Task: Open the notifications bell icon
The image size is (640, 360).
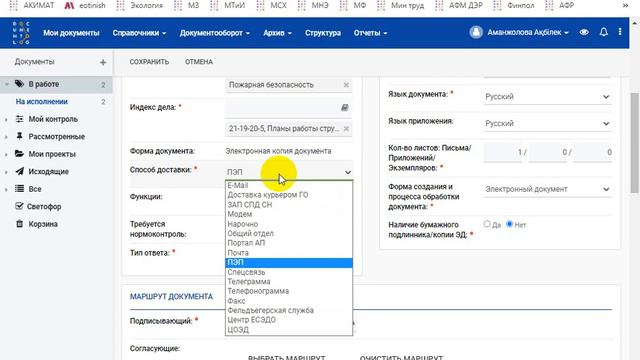Action: click(x=604, y=32)
